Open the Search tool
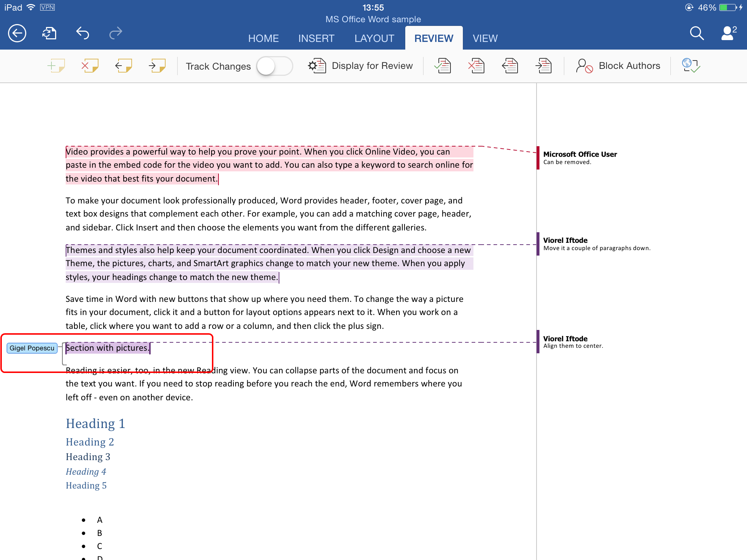This screenshot has width=747, height=560. [696, 33]
